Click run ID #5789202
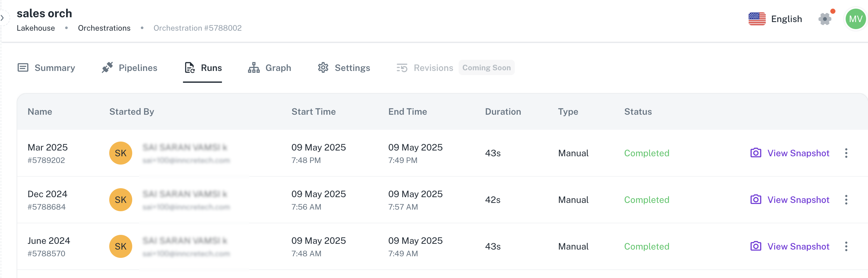This screenshot has height=278, width=868. pos(46,160)
